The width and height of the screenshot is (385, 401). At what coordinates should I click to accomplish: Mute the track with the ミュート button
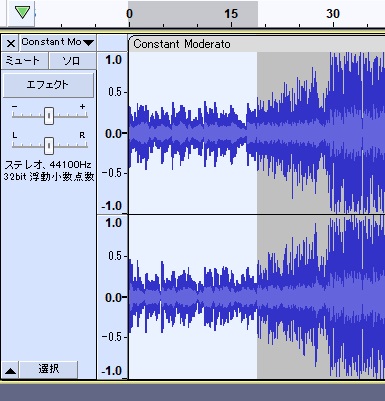click(x=25, y=61)
